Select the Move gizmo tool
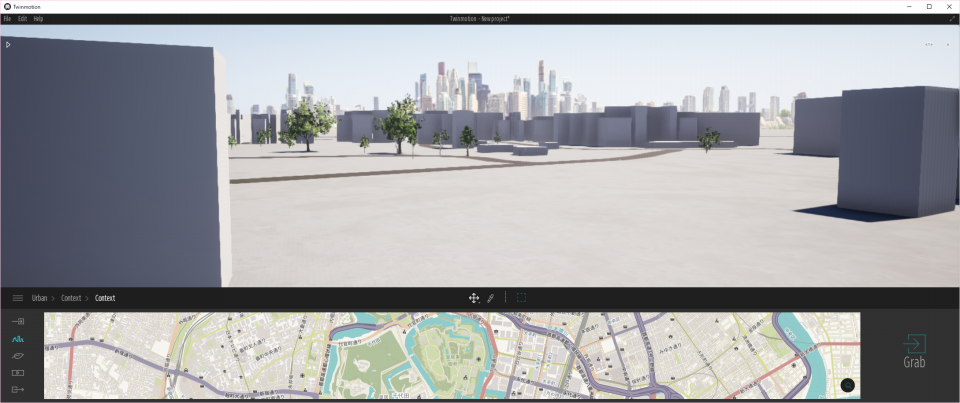 point(473,298)
